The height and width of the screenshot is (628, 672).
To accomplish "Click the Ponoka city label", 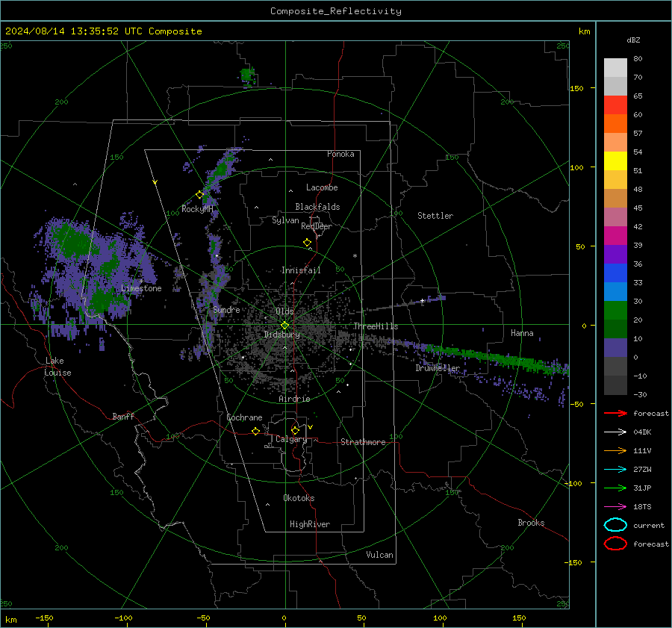I will [x=340, y=154].
